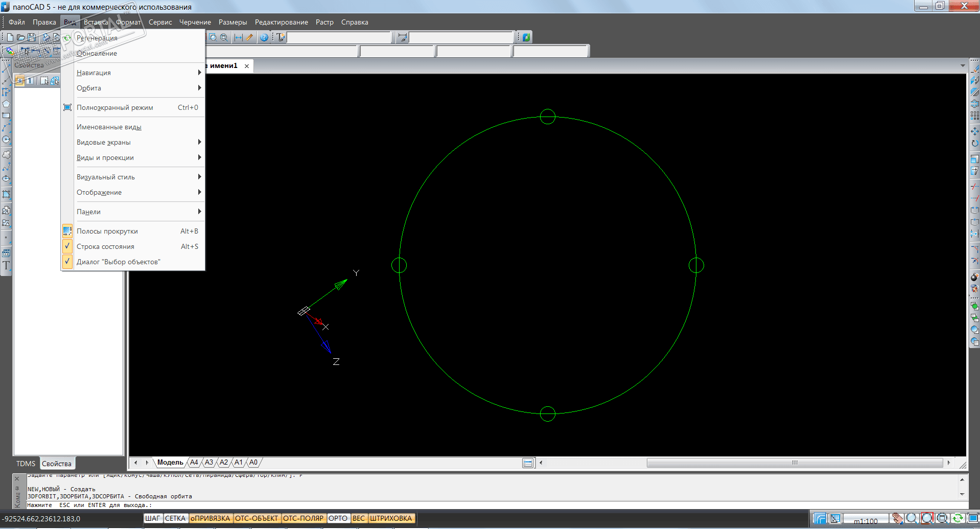Select the Spline drawing tool

(x=6, y=167)
